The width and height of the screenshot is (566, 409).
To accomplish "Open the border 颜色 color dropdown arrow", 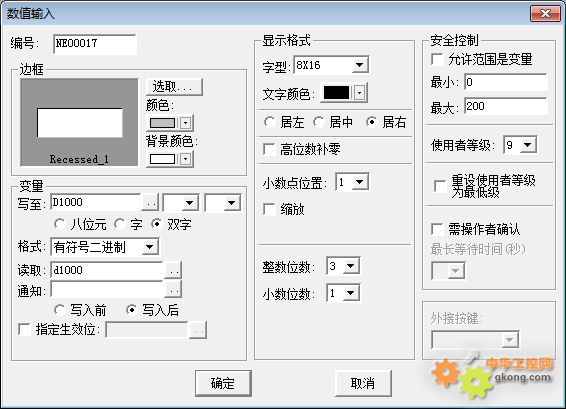I will [186, 123].
